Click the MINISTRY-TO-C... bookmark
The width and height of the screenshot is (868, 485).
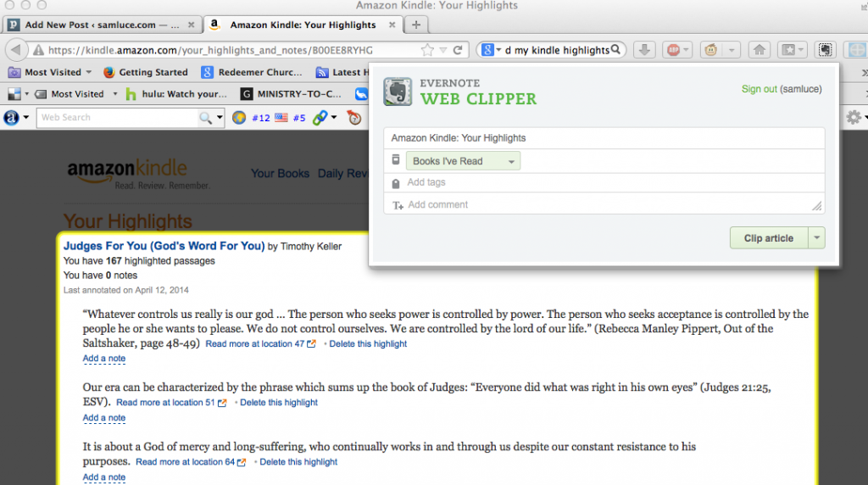click(x=292, y=94)
